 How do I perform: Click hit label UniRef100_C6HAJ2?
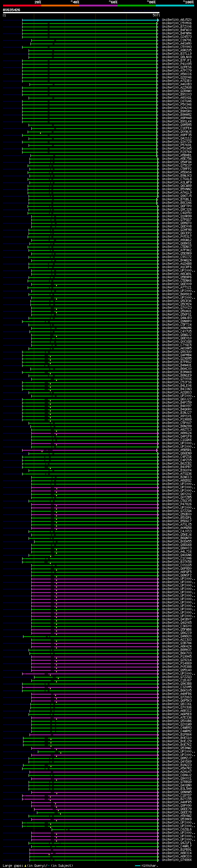pyautogui.click(x=177, y=775)
